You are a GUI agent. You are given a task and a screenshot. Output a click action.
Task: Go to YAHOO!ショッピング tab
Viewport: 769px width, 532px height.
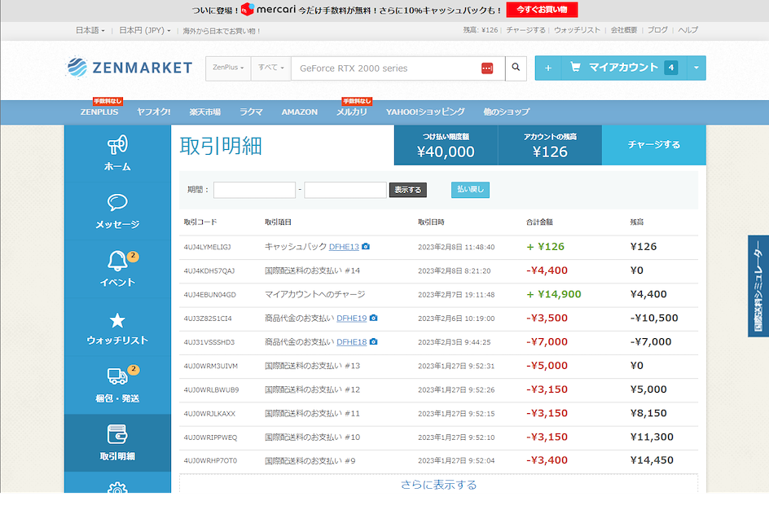(425, 112)
